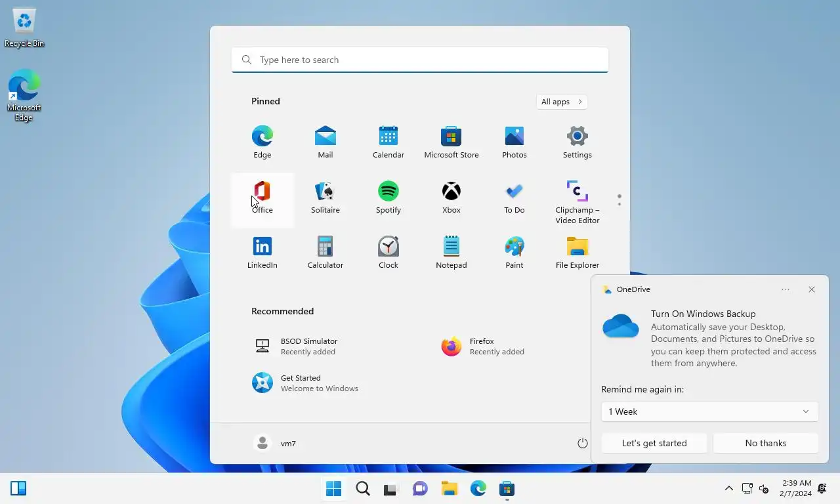
Task: Open Clipchamp – Video Editor
Action: pyautogui.click(x=577, y=202)
